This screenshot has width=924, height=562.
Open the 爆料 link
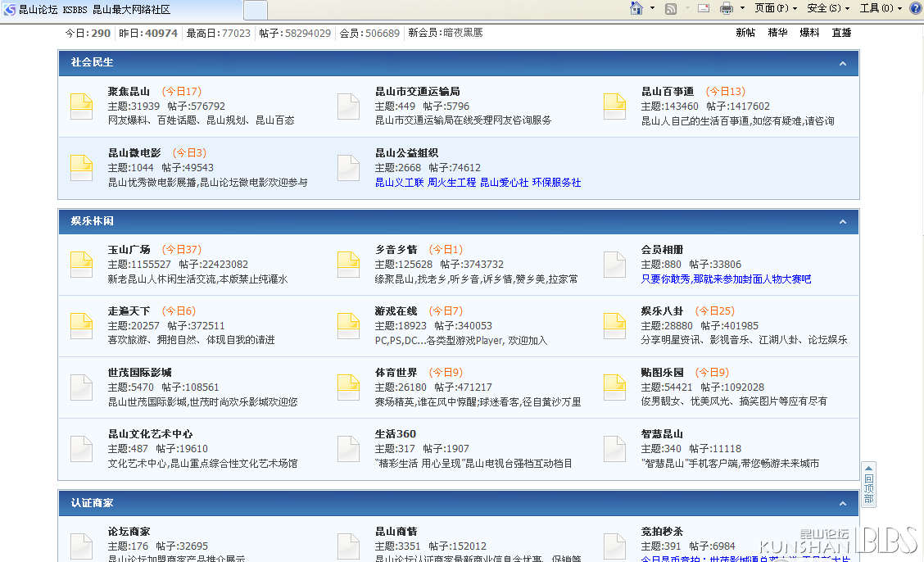click(809, 33)
